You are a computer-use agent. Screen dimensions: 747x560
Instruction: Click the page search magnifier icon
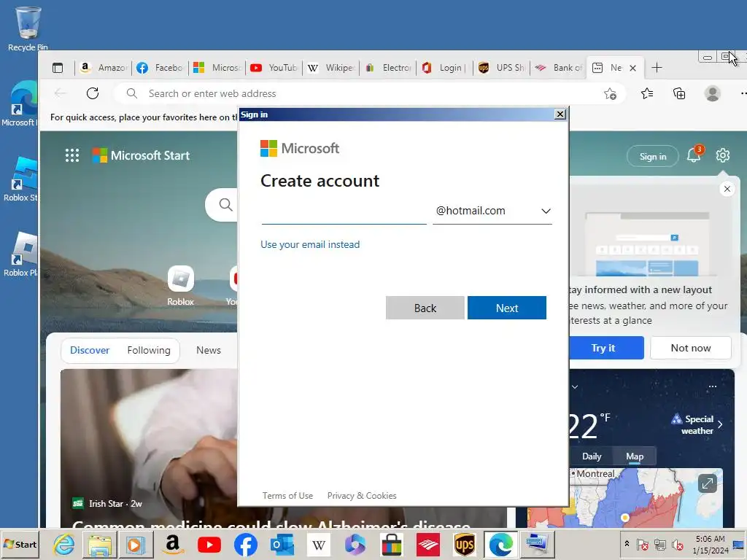(x=225, y=205)
